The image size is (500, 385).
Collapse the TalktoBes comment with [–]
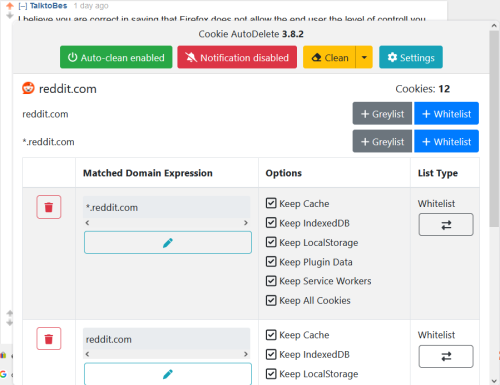click(23, 6)
